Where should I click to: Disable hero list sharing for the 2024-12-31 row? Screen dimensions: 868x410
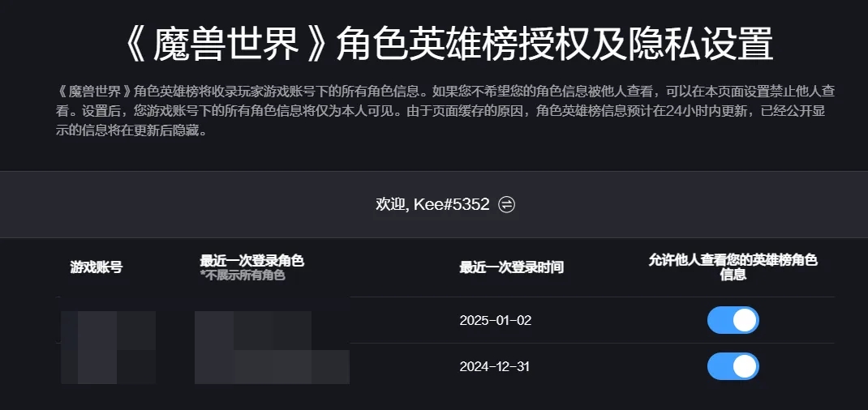point(733,366)
